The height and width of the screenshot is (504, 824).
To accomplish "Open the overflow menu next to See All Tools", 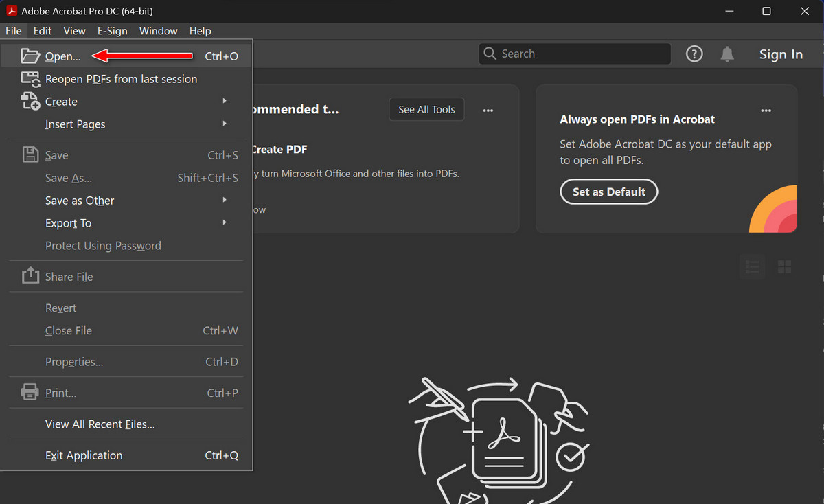I will point(488,109).
